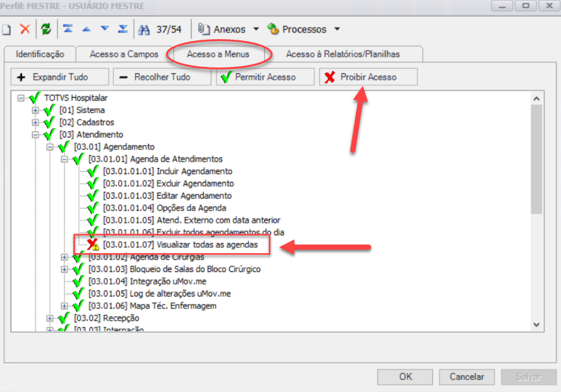Viewport: 561px width, 392px height.
Task: Collapse [03.01.01] Agenda de Atendimentos node
Action: pyautogui.click(x=64, y=159)
